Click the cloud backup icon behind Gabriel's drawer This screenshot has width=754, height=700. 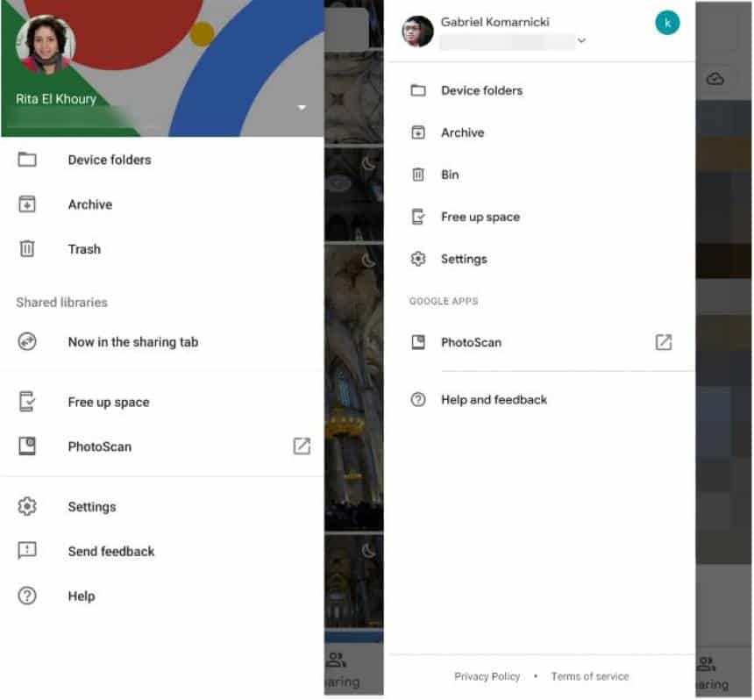point(715,78)
